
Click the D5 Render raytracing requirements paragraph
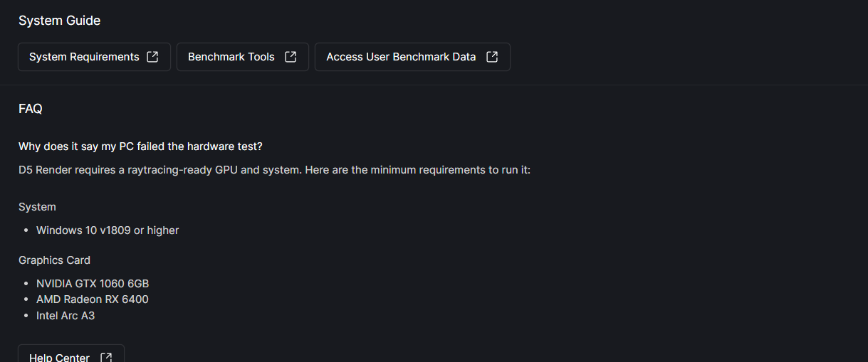[x=274, y=171]
